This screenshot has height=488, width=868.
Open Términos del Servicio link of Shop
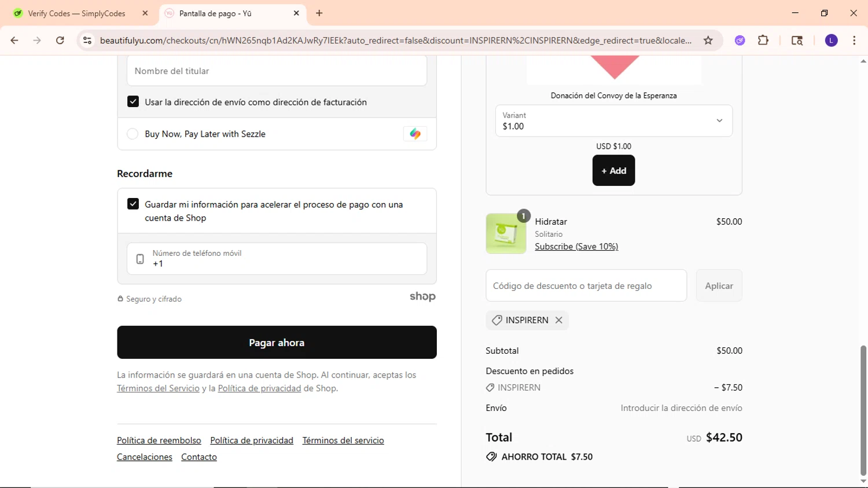(158, 388)
